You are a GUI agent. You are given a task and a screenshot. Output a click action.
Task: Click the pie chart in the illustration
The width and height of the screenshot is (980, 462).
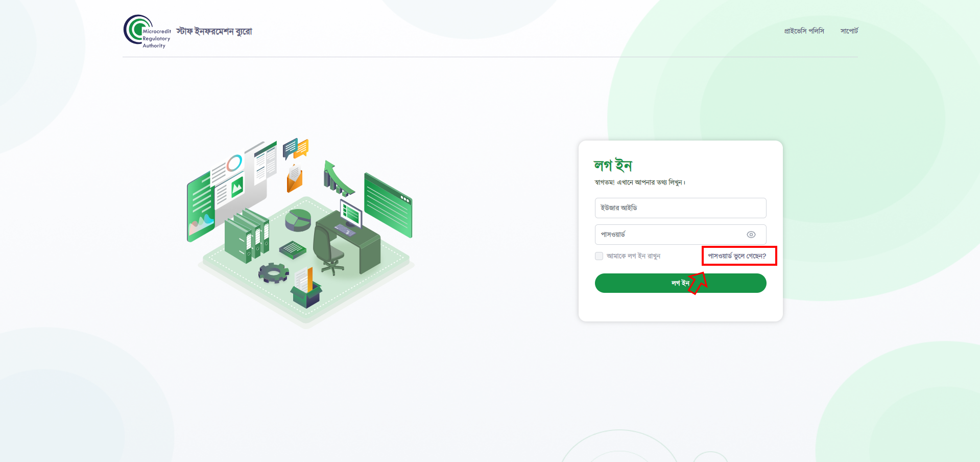click(298, 220)
